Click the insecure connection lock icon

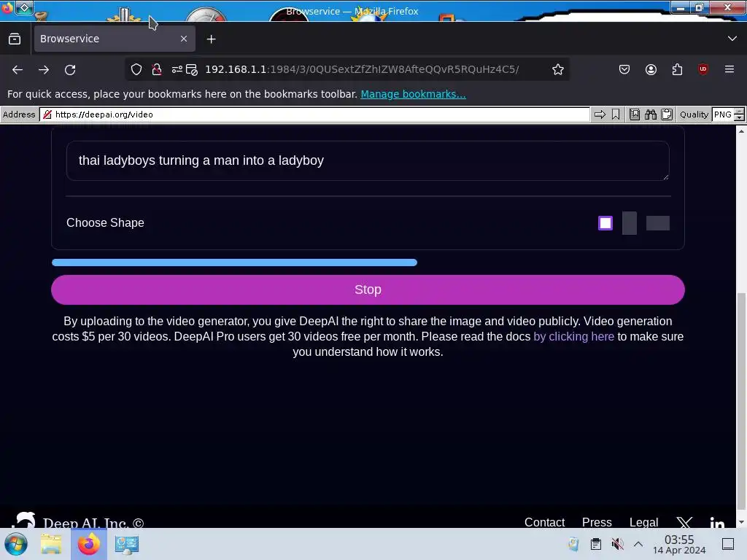click(x=156, y=69)
